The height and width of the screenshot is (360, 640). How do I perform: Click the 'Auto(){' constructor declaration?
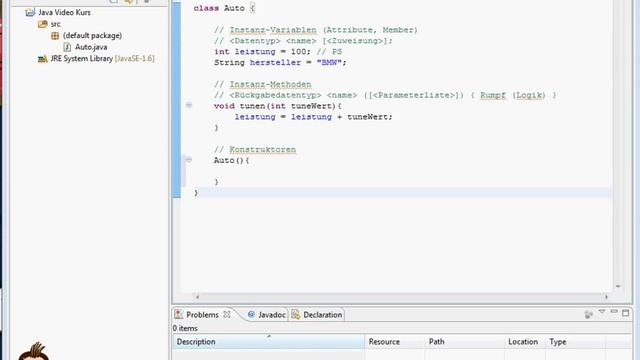231,160
